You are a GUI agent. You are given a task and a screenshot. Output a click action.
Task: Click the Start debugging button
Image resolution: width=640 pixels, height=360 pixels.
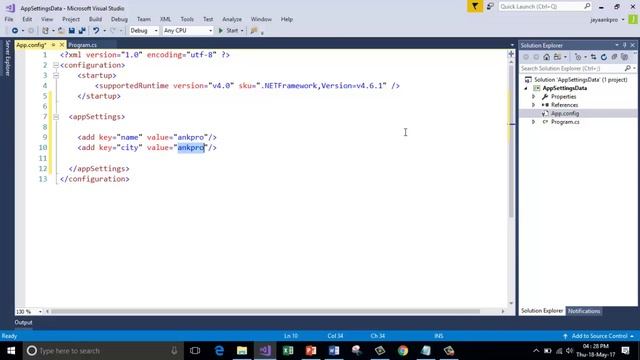click(228, 31)
